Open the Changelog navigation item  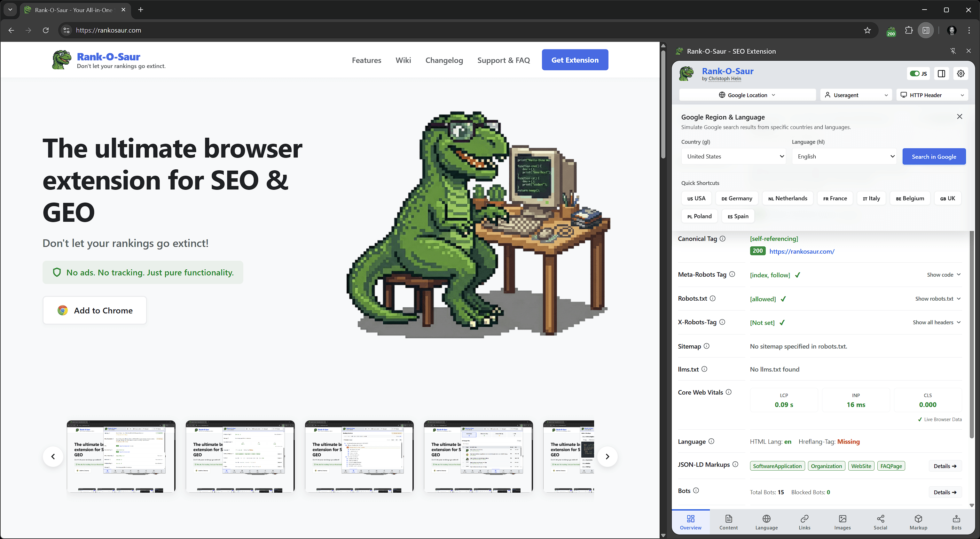444,60
